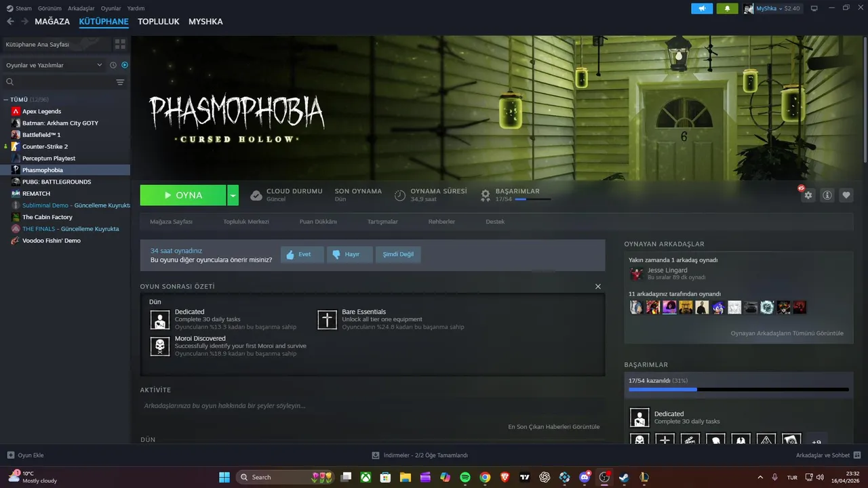868x488 pixels.
Task: Click the Şimdi Değil button
Action: [x=398, y=255]
